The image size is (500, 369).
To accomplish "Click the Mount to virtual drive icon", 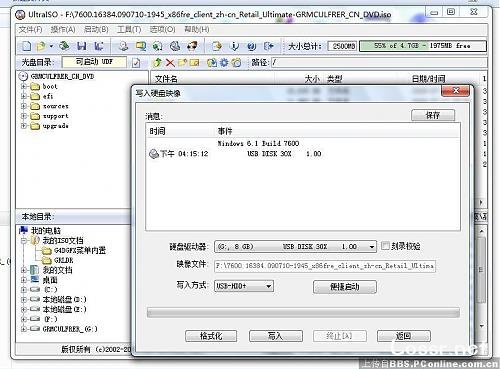I will tap(175, 46).
